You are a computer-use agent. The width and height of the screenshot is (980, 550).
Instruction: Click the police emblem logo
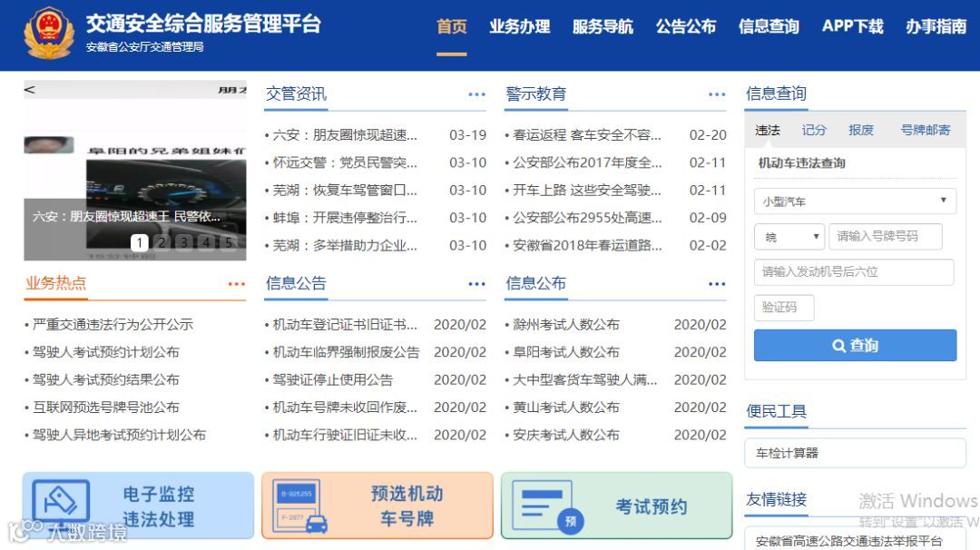click(x=49, y=33)
